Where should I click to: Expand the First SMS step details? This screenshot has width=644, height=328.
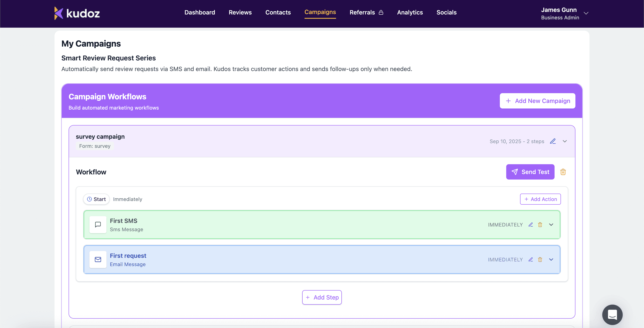tap(551, 225)
